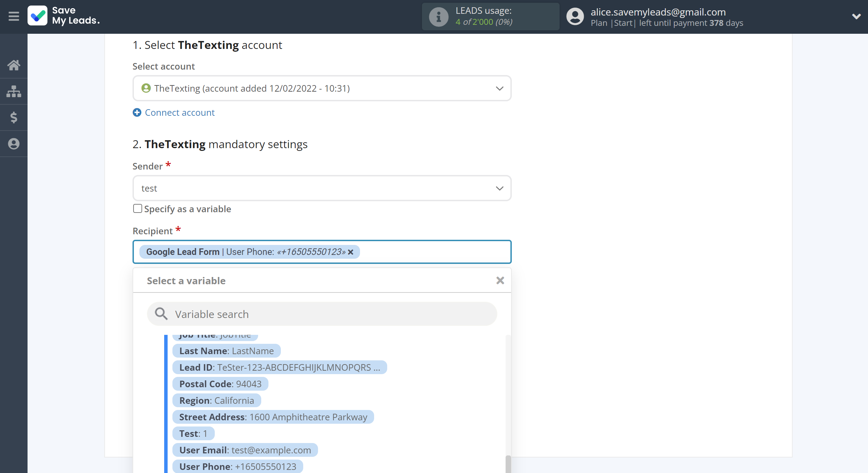Expand the account menu chevron in header
The image size is (868, 473).
click(x=856, y=16)
